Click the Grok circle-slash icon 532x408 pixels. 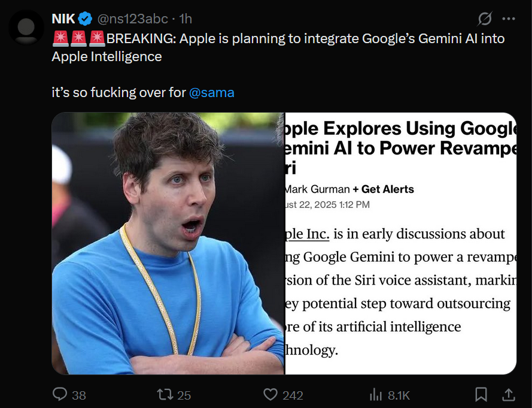pyautogui.click(x=485, y=19)
